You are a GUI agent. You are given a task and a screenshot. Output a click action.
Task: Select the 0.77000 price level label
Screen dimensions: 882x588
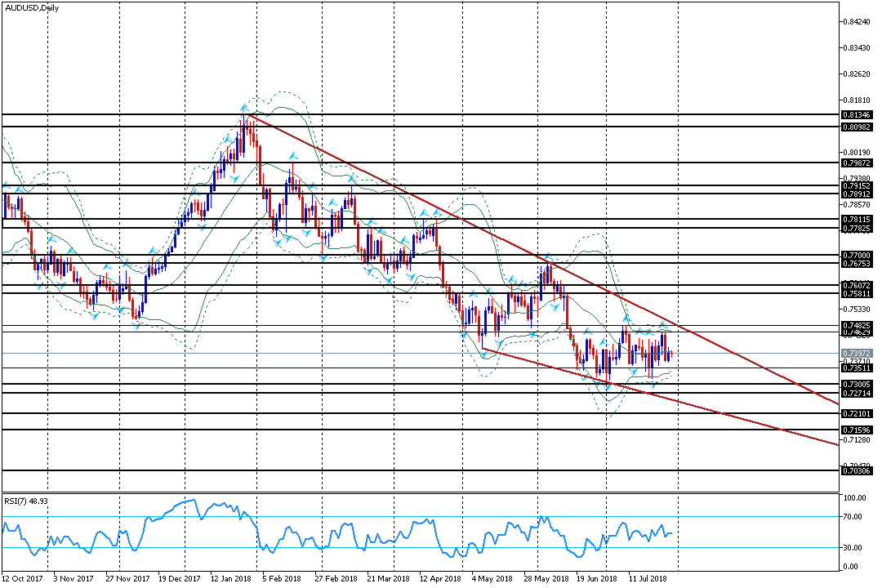[x=857, y=256]
